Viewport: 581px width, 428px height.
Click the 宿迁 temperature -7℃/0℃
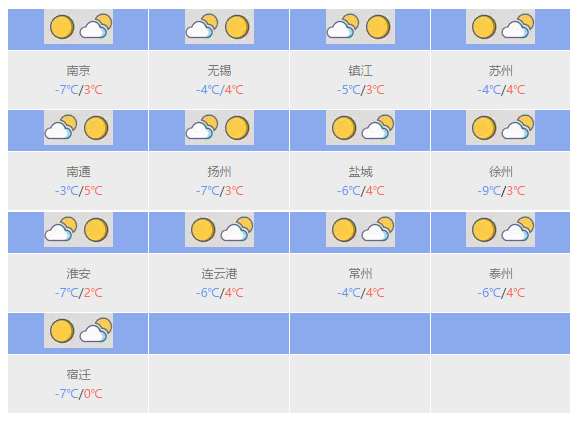[79, 394]
